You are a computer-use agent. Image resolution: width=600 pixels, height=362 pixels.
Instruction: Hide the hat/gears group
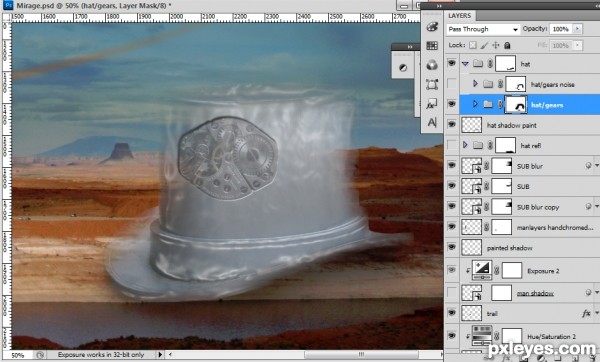[x=452, y=104]
